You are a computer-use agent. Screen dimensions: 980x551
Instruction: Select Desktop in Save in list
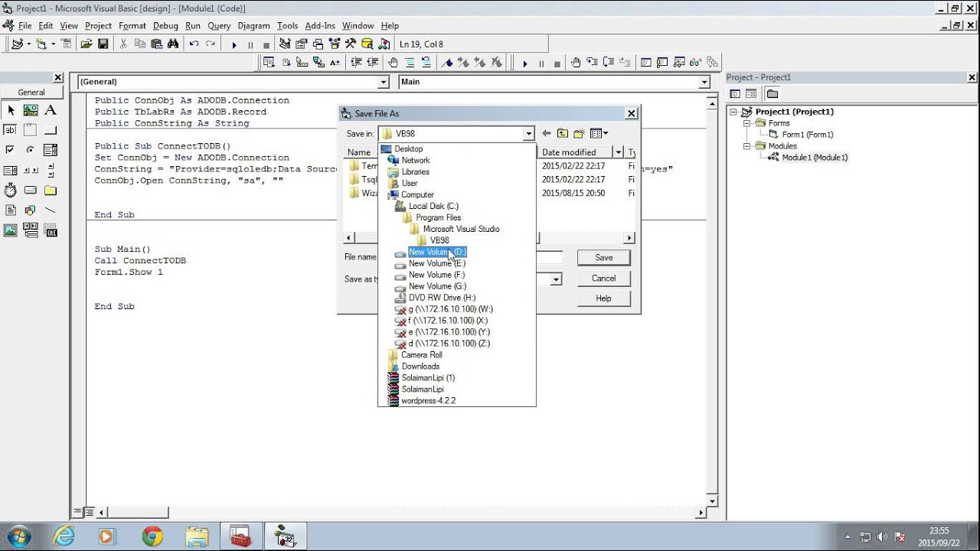click(408, 148)
